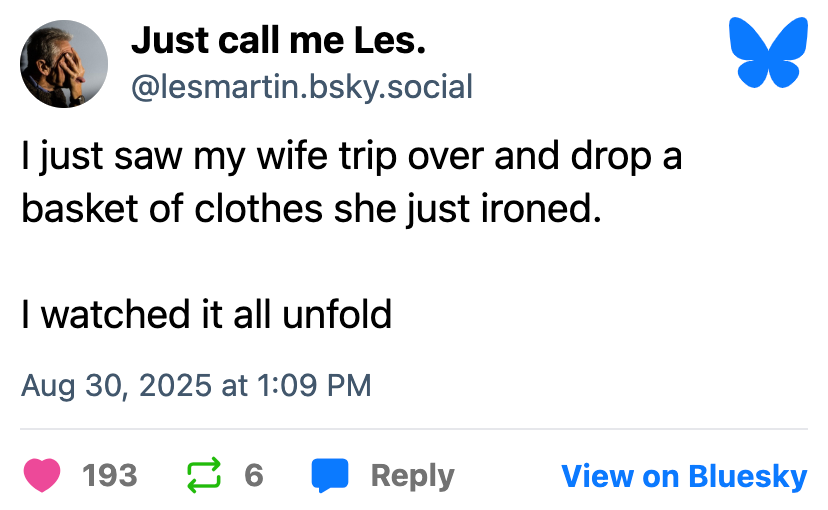This screenshot has height=510, width=828.
Task: Click the display name "Just call me Les."
Action: [279, 41]
